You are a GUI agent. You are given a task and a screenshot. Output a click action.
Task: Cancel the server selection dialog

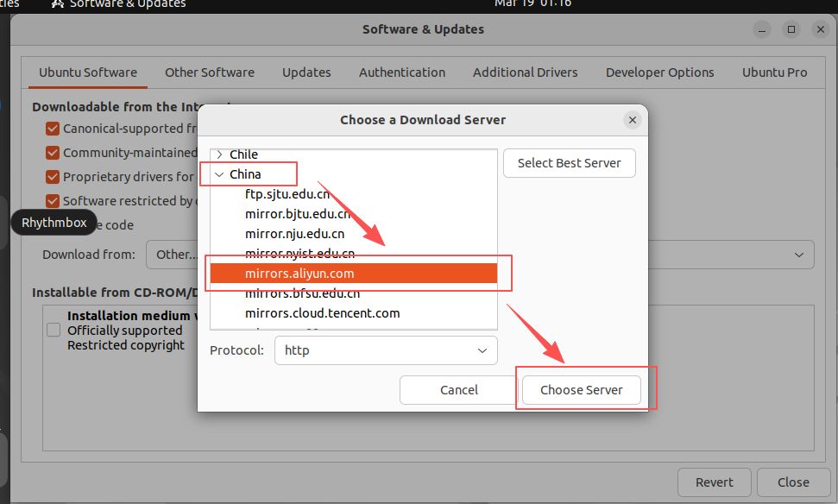(x=458, y=390)
